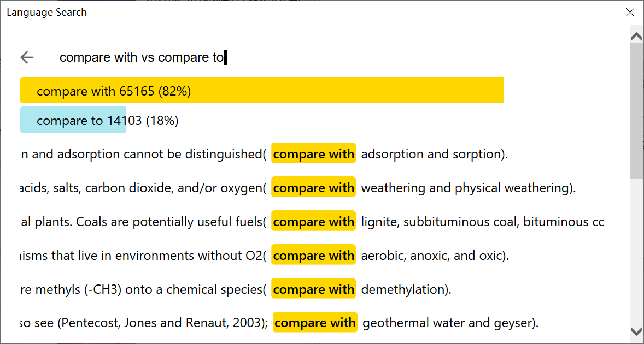Image resolution: width=644 pixels, height=344 pixels.
Task: Click the 'compare with' highlight before 'demethylation'
Action: click(x=313, y=289)
